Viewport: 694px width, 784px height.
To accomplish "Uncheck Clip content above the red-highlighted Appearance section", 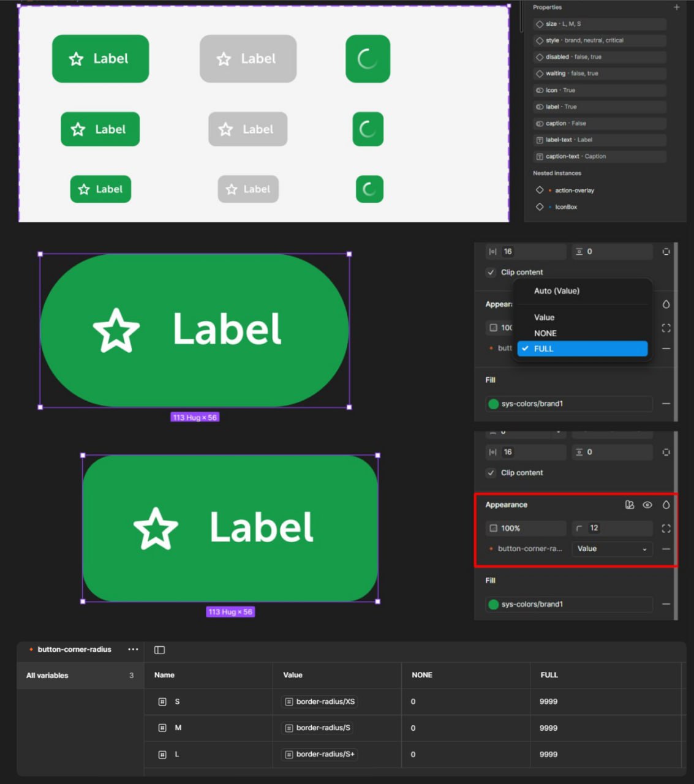I will pyautogui.click(x=491, y=473).
